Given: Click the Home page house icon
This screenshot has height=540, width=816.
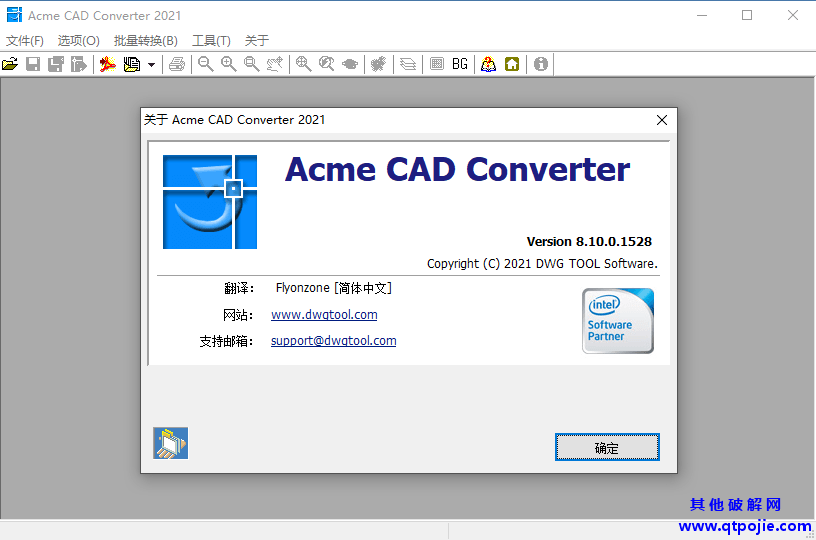Looking at the screenshot, I should pyautogui.click(x=512, y=64).
